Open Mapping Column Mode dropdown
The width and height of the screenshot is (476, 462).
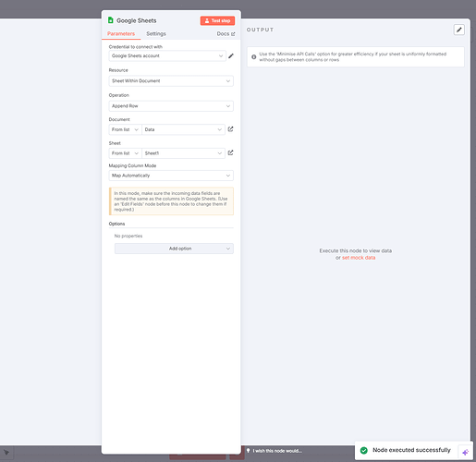click(x=171, y=176)
